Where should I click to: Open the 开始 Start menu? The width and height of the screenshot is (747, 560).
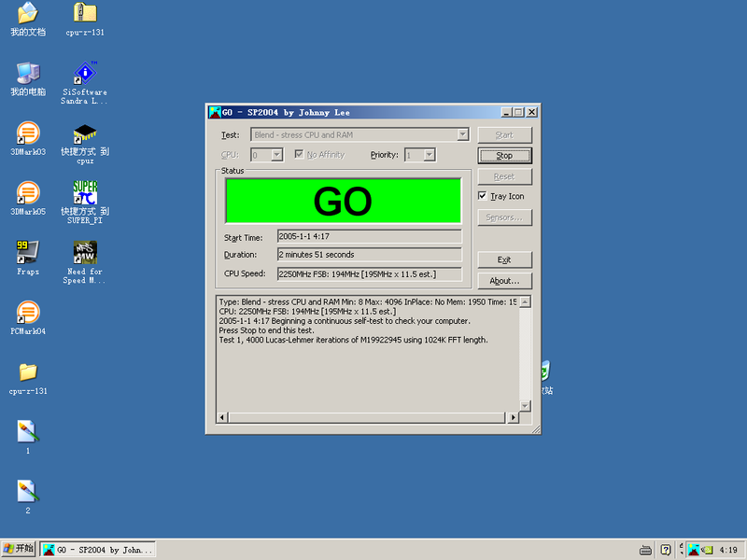point(18,550)
